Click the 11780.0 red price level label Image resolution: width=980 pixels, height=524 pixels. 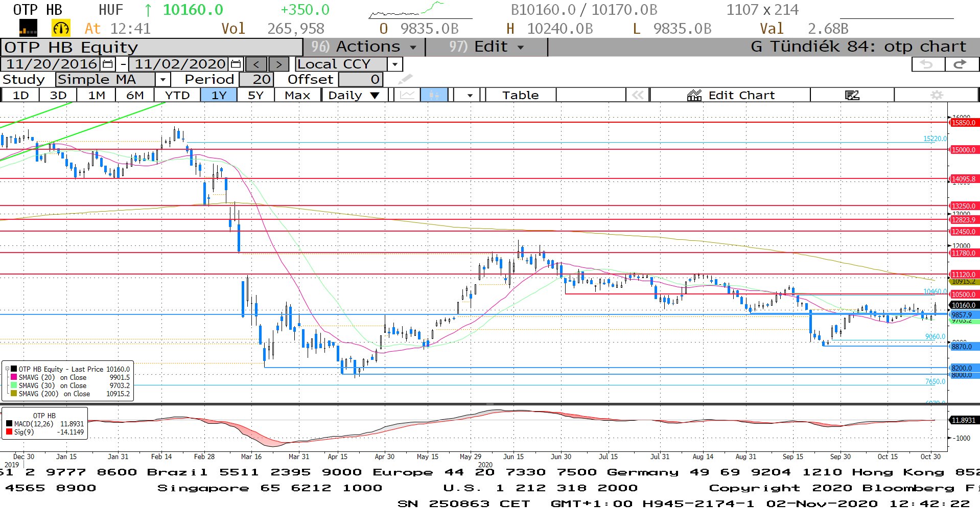click(x=964, y=253)
